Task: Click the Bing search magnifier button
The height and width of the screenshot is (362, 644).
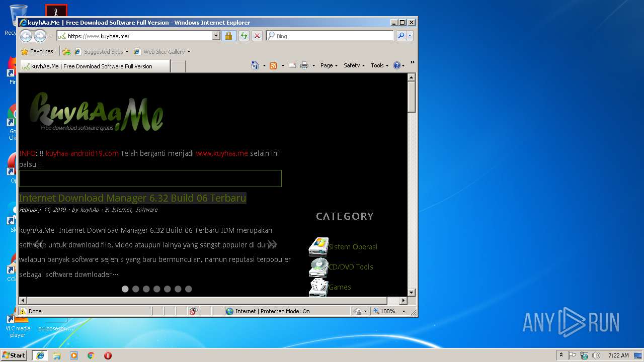Action: tap(400, 36)
